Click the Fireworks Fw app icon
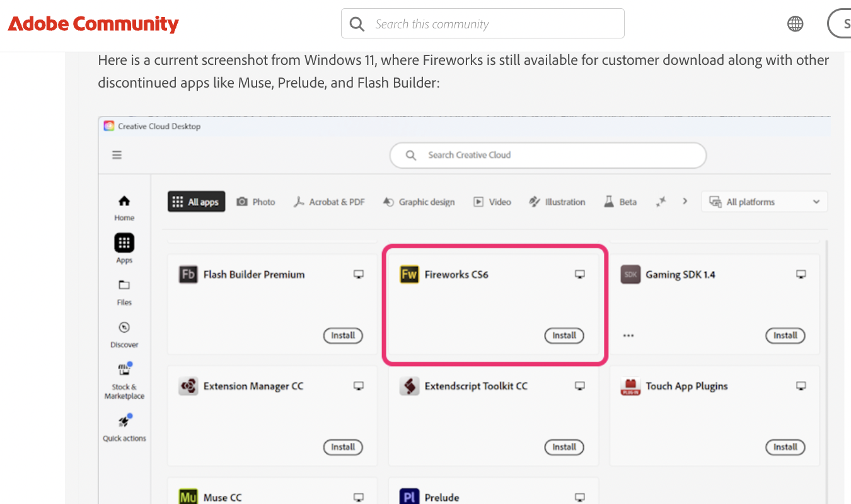The height and width of the screenshot is (504, 851). tap(410, 275)
